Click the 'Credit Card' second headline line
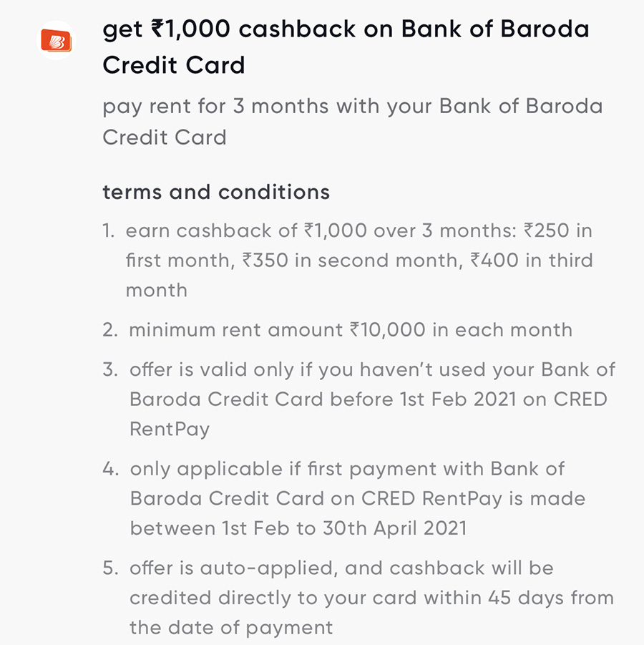Screen dimensions: 644x645 pos(174,65)
